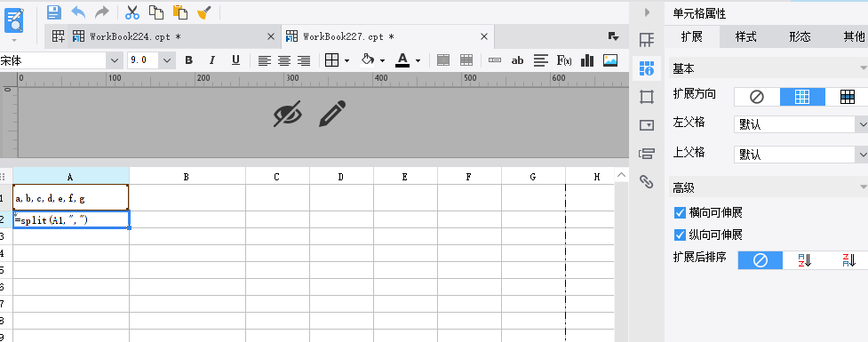Click the Save template icon
Screen dimensions: 868x342
click(53, 12)
